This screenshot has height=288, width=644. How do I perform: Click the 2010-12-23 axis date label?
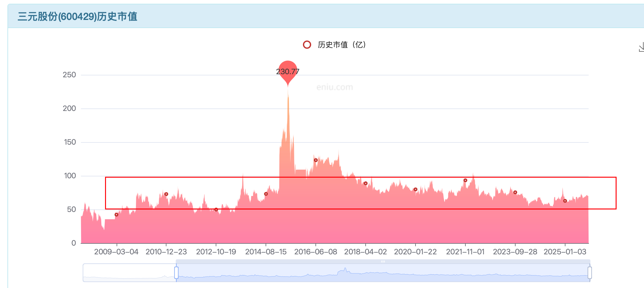tap(166, 252)
